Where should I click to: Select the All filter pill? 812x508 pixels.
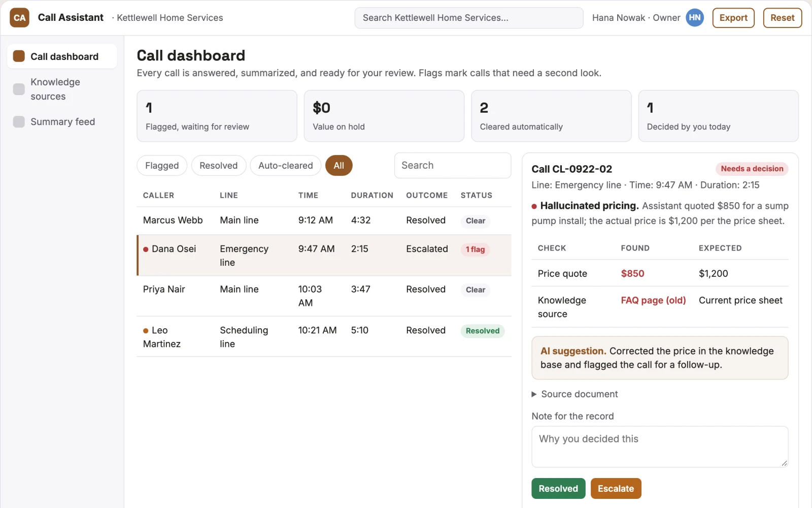[339, 166]
